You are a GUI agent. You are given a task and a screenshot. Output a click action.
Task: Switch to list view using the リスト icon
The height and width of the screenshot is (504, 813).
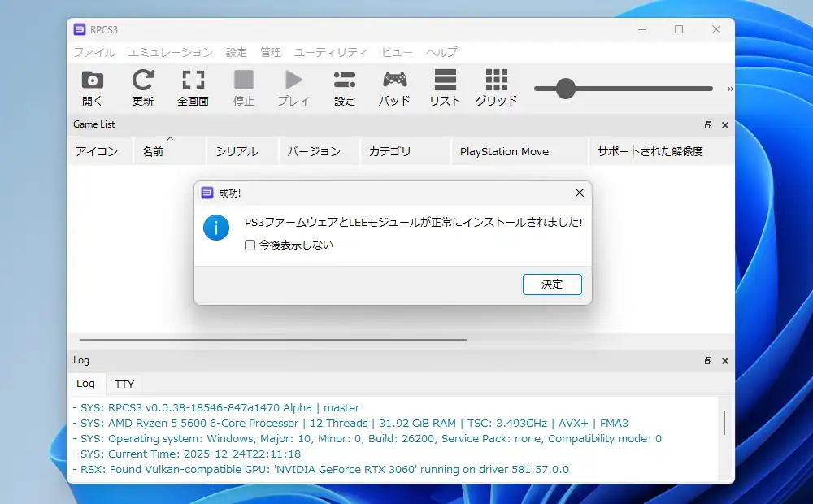point(444,87)
